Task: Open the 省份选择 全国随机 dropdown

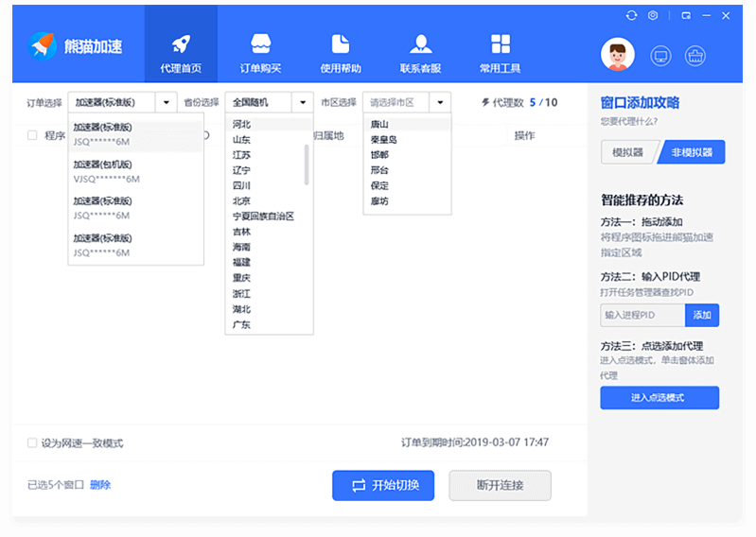Action: [269, 102]
